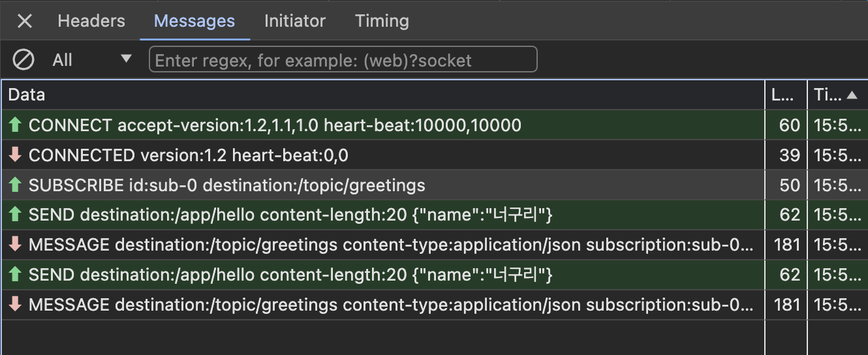Select the last MESSAGE topic/greetings row
868x355 pixels.
click(x=392, y=305)
